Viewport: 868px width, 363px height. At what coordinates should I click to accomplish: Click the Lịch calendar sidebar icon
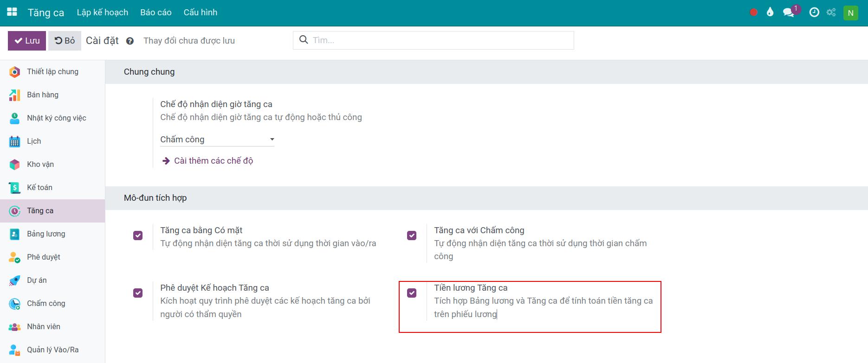point(15,141)
